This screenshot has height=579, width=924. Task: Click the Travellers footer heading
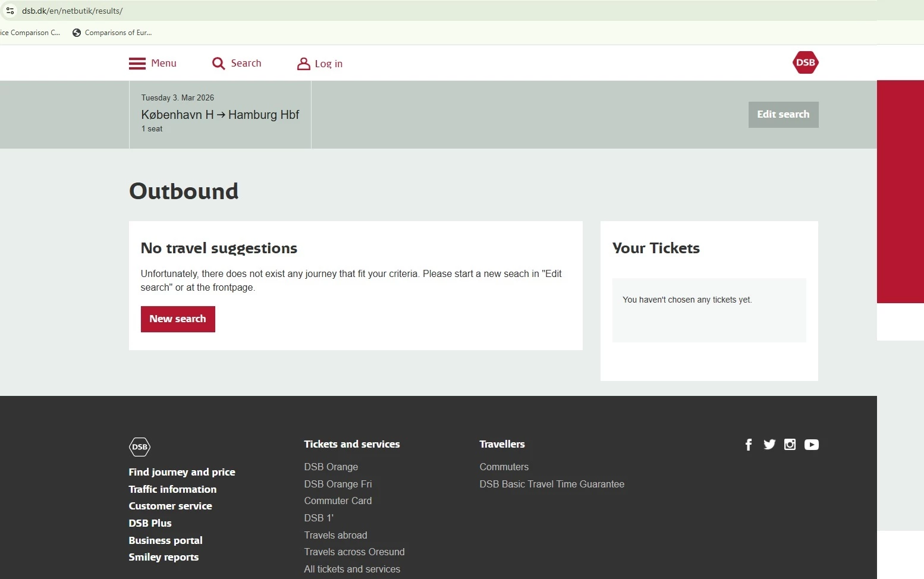click(502, 445)
